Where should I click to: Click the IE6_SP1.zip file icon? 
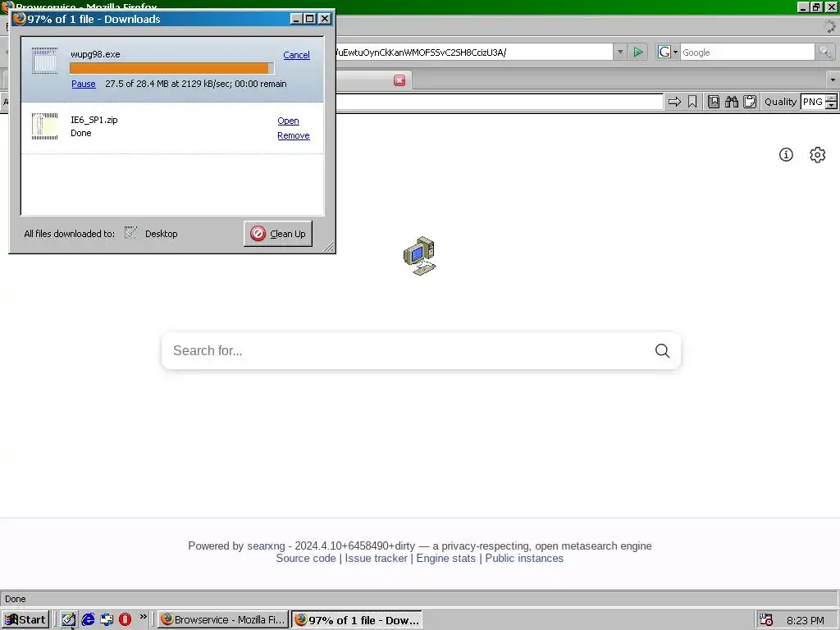click(x=44, y=126)
